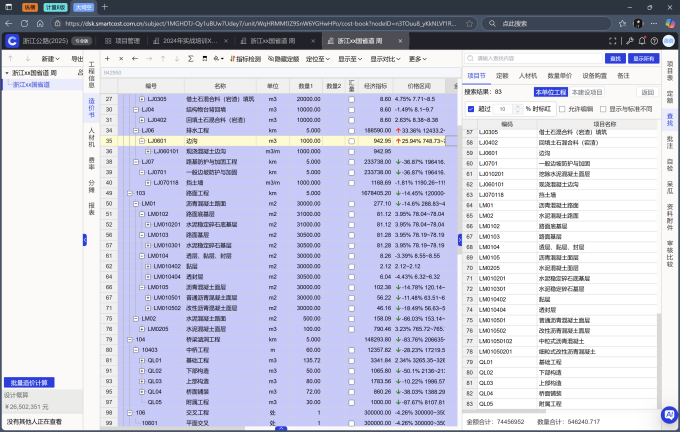
Task: Check the 显示与标准不同 checkbox
Action: (602, 108)
